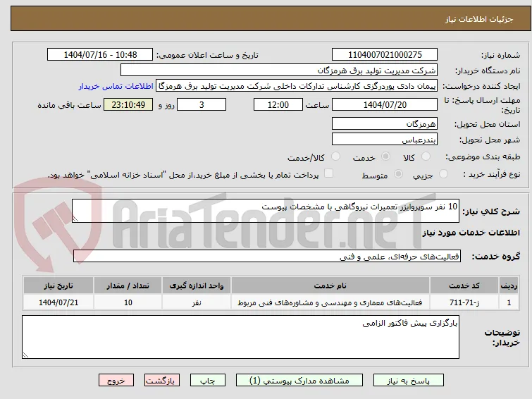Click the deadline date field 1404/07/20
Screen dimensions: 532x399
point(385,104)
